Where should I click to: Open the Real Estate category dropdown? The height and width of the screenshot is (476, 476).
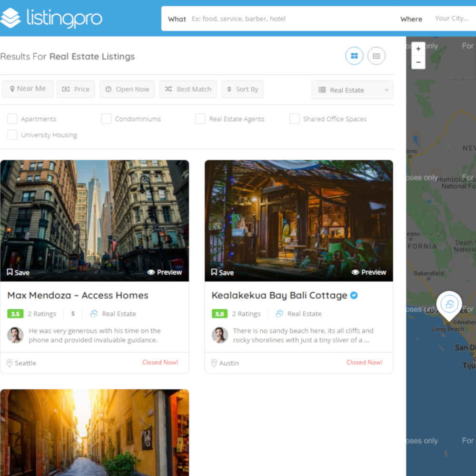tap(352, 90)
